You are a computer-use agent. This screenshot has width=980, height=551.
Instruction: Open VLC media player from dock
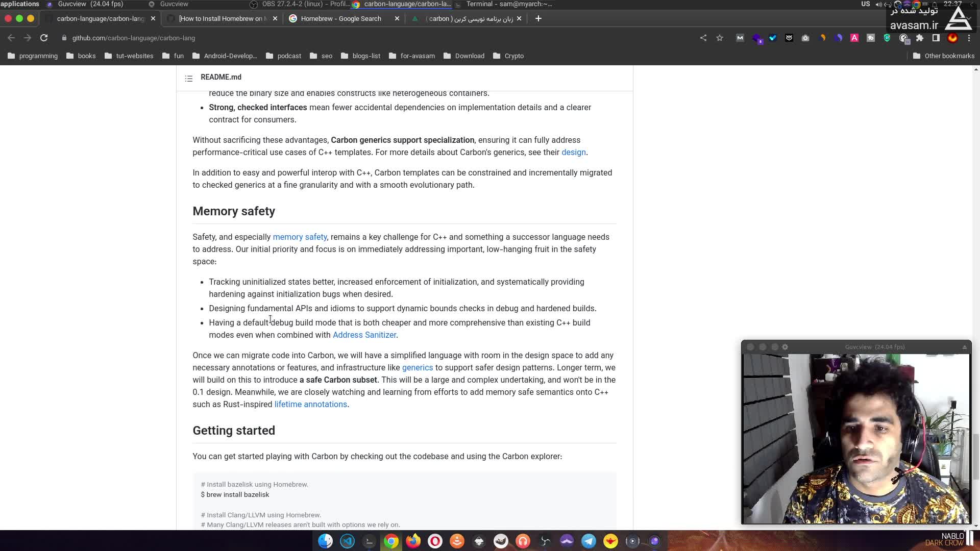coord(457,541)
